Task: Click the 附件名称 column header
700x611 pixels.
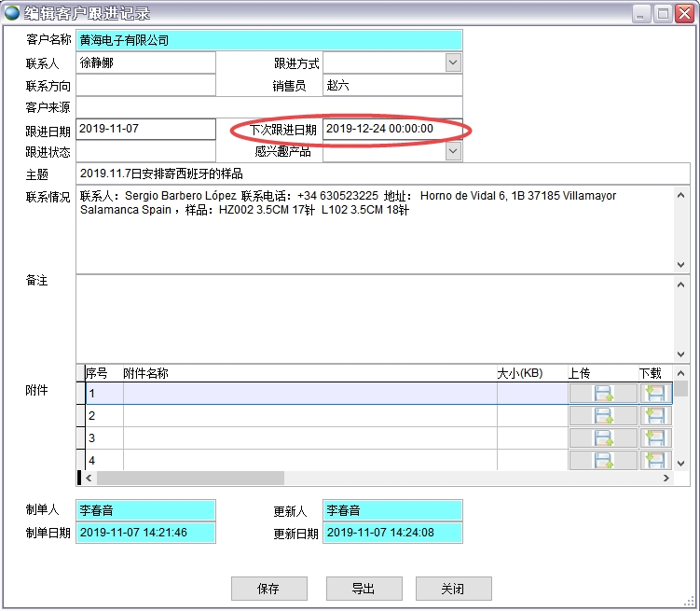Action: point(308,373)
